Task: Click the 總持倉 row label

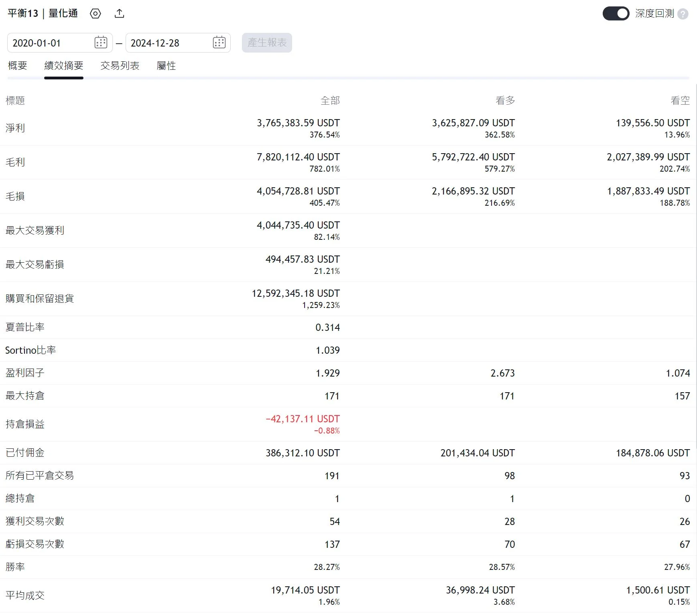Action: [x=20, y=498]
